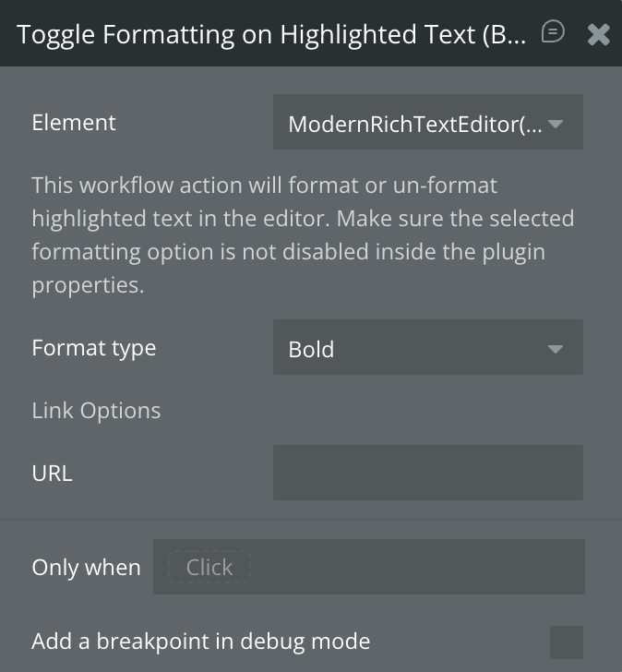622x672 pixels.
Task: Open the Format type dropdown set to Bold
Action: [x=415, y=348]
